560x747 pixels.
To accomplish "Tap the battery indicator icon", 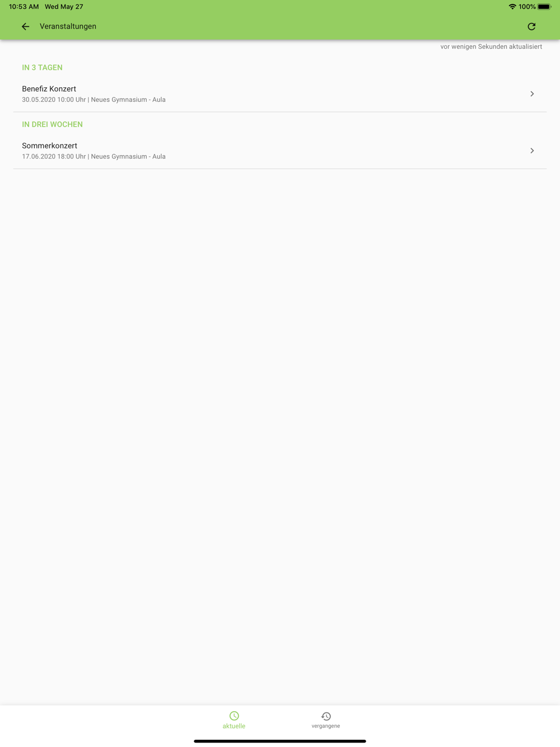I will [544, 7].
